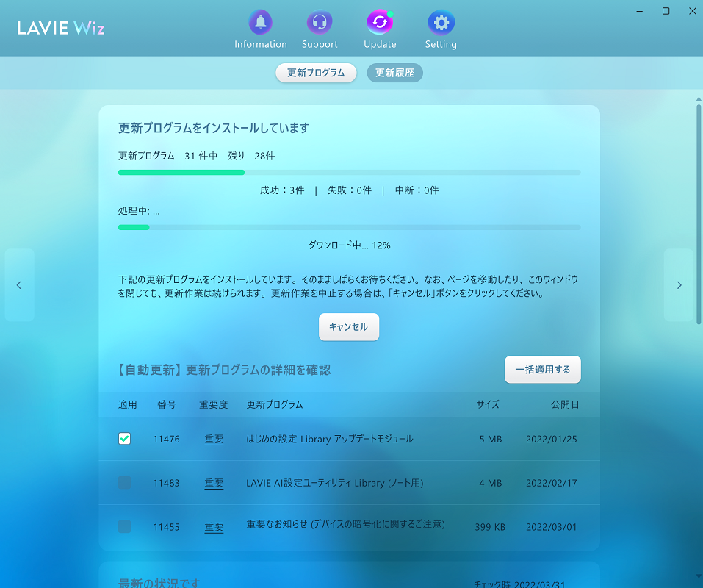Click the 一括適用する button
Image resolution: width=703 pixels, height=588 pixels.
point(543,370)
